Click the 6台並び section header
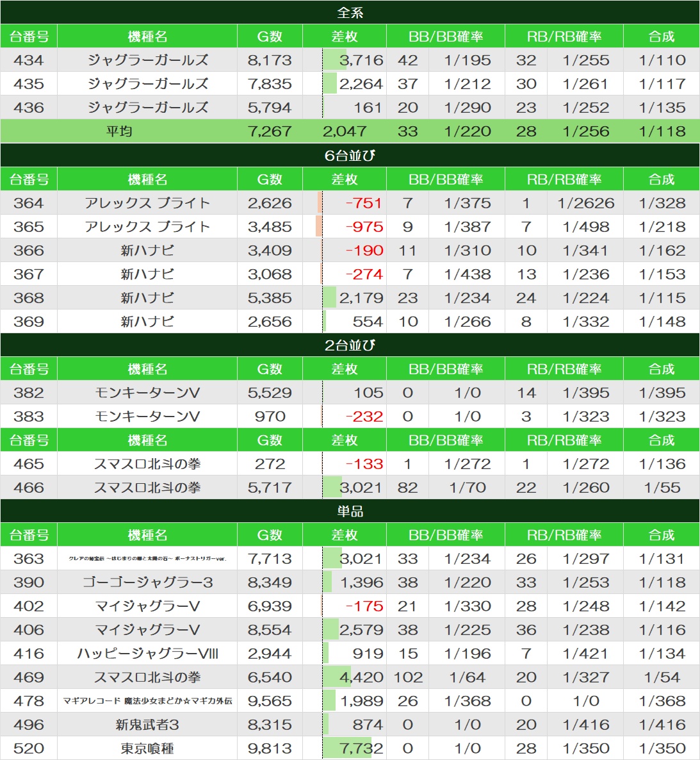 [350, 155]
